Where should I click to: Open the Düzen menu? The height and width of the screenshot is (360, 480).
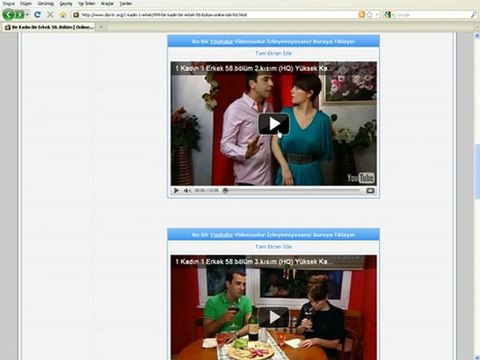tap(26, 3)
